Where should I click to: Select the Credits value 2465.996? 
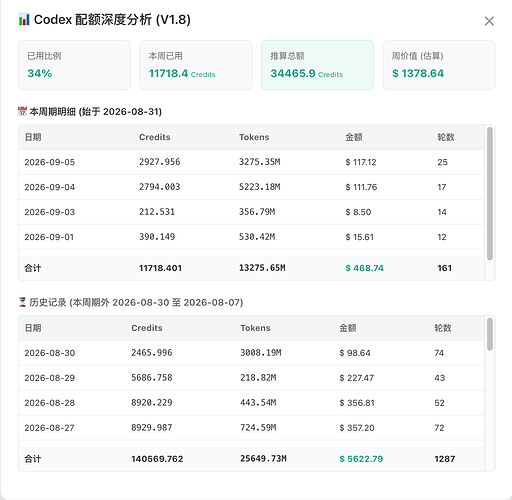coord(152,353)
